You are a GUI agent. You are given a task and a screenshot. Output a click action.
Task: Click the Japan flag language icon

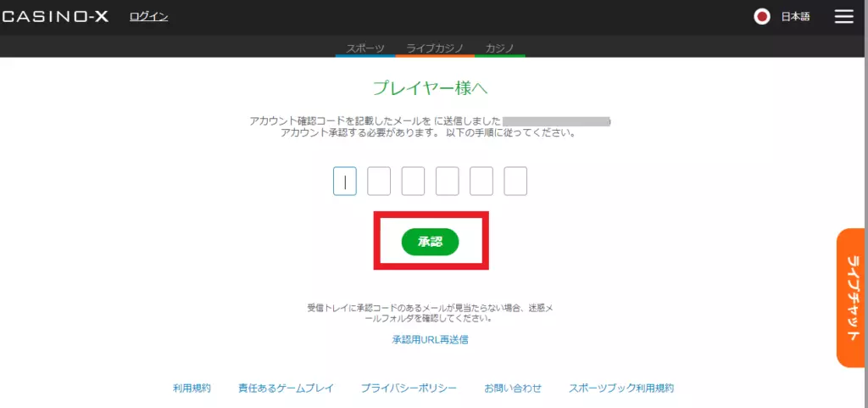coord(762,17)
